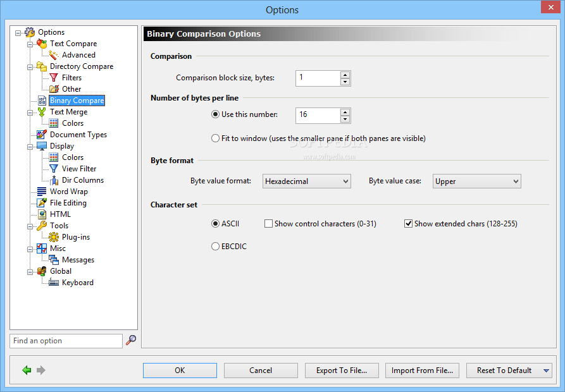Open the Reset To Default dropdown arrow
This screenshot has height=392, width=565.
546,371
